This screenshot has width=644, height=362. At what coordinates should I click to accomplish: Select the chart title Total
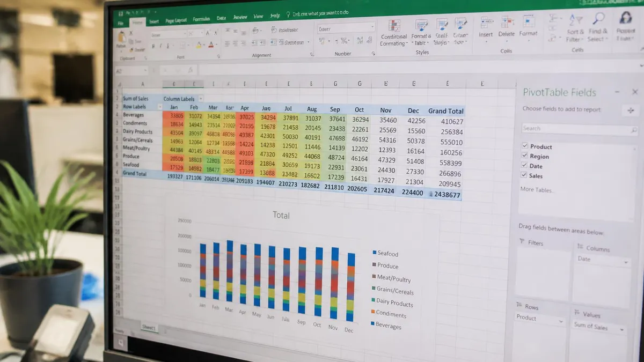[x=281, y=215]
